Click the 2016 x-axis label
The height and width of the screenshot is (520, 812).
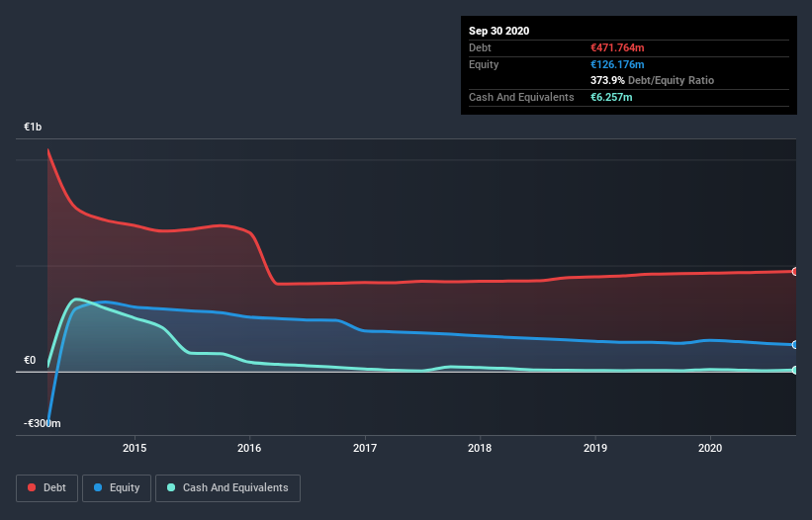click(x=249, y=448)
